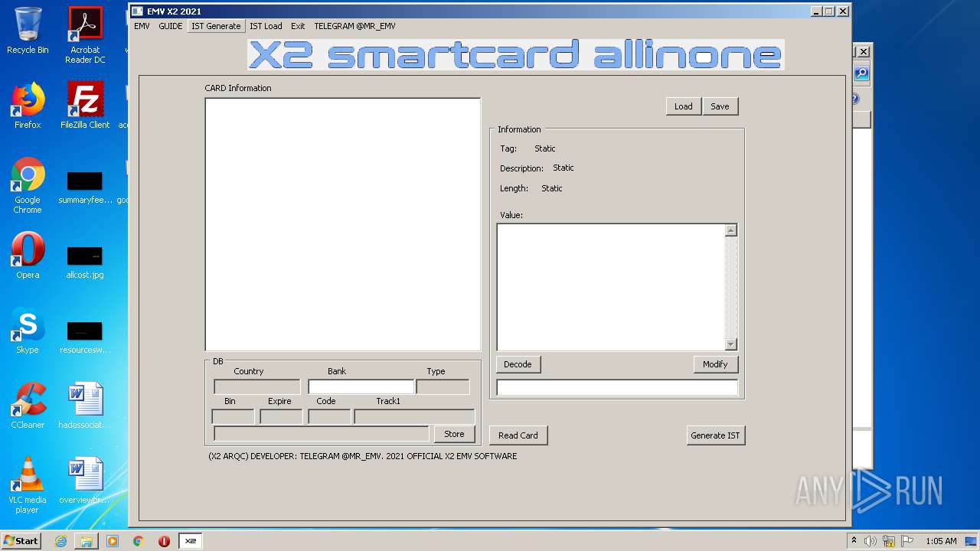Viewport: 980px width, 551px height.
Task: Click the Store button in DB group
Action: click(x=454, y=434)
